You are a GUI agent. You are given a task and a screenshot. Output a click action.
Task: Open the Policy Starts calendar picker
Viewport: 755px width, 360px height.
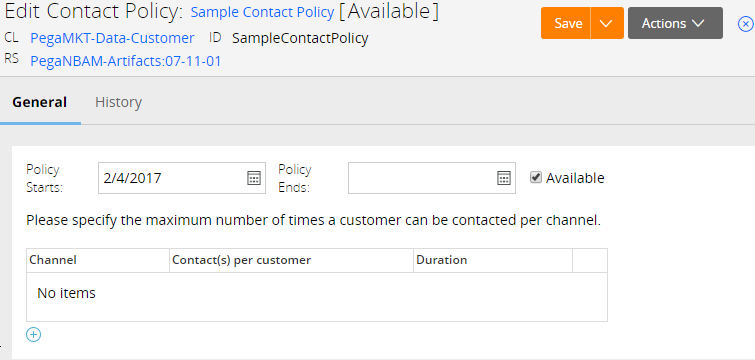pyautogui.click(x=254, y=178)
